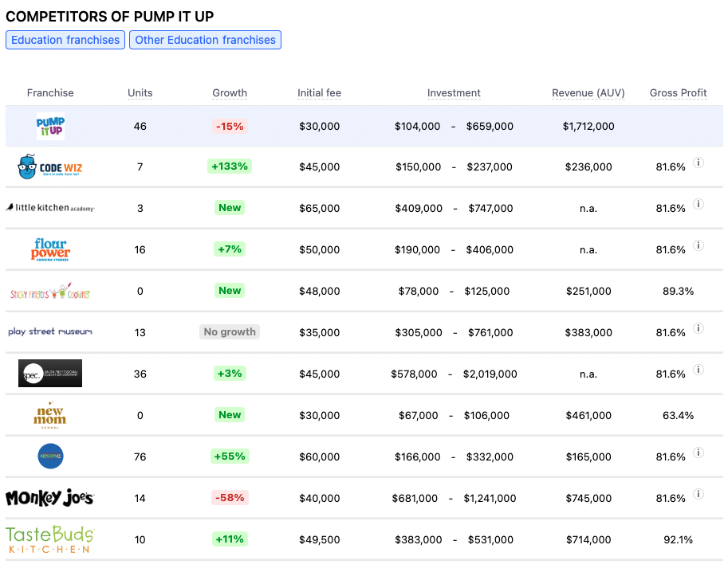The image size is (728, 576).
Task: Click the $165,000 revenue value
Action: [x=588, y=456]
